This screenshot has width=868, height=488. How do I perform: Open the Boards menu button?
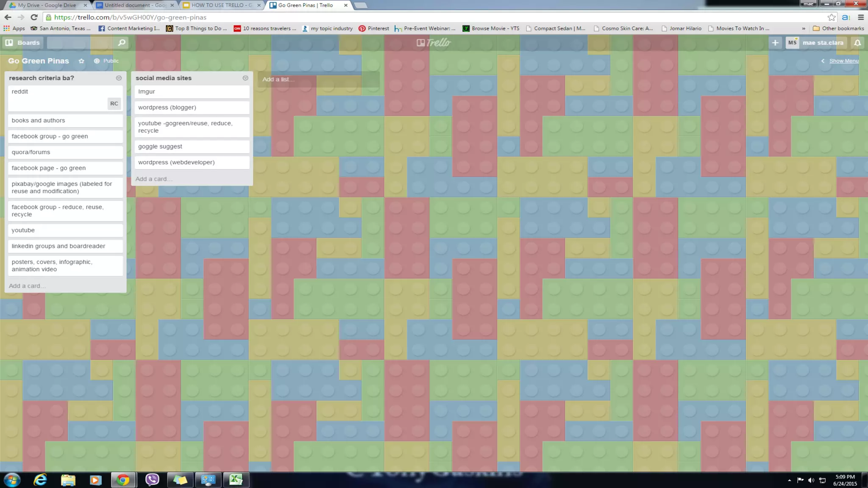tap(22, 42)
